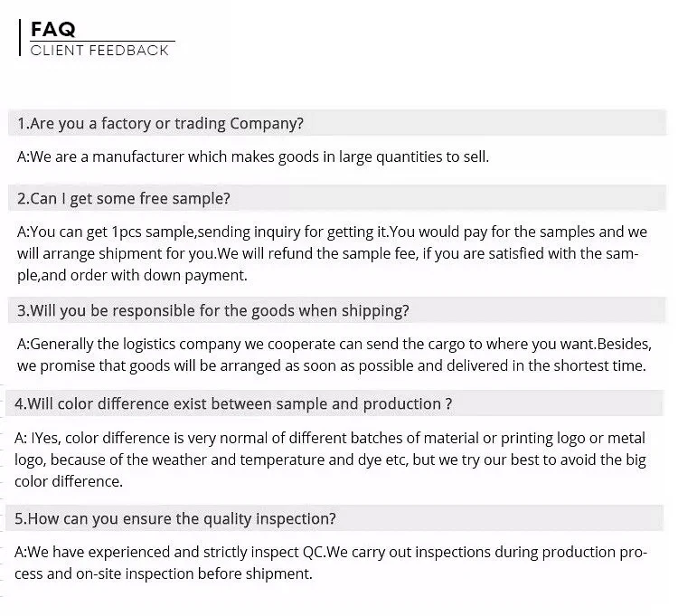Click the bold FAQ heading
Screen dimensions: 678x616
(52, 28)
